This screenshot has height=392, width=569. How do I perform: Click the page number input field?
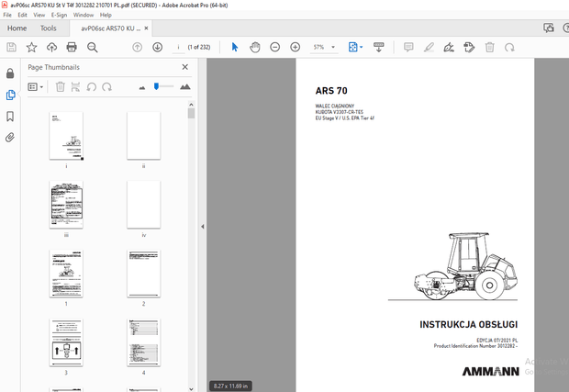(x=178, y=47)
